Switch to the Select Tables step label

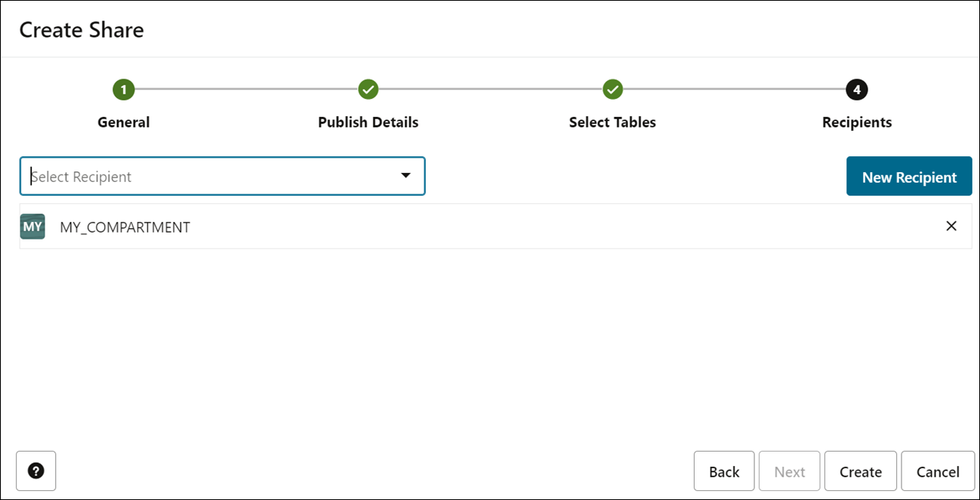tap(612, 122)
